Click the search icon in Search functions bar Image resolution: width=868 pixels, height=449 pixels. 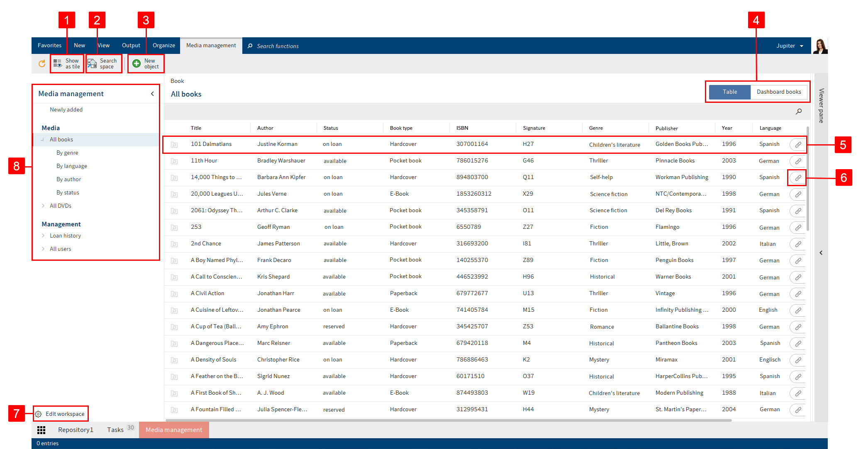click(x=250, y=46)
